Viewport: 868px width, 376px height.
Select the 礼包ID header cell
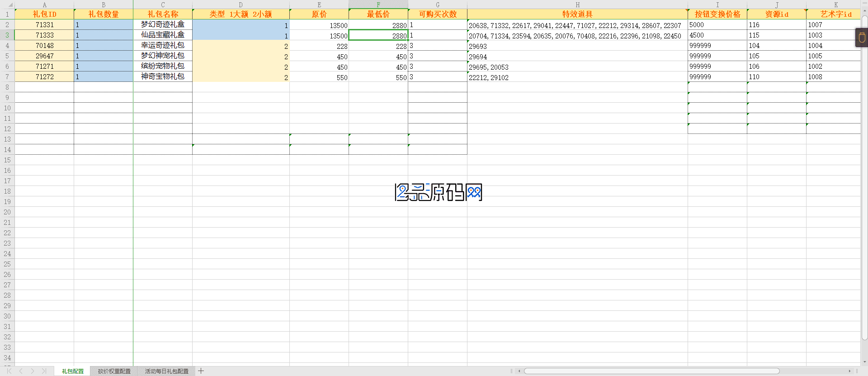point(44,14)
